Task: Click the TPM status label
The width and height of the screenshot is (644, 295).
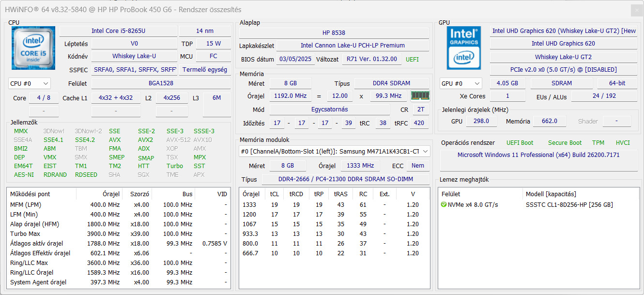Action: pos(598,142)
